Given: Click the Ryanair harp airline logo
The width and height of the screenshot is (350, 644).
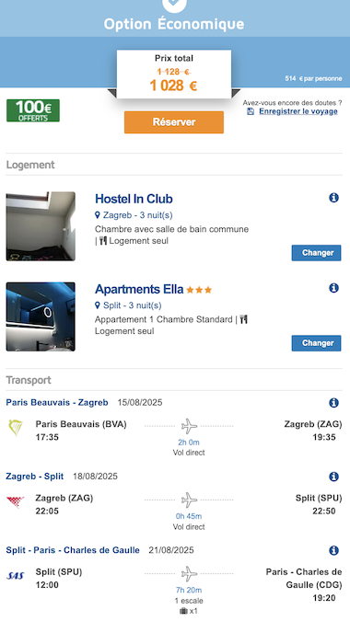Looking at the screenshot, I should coord(16,428).
